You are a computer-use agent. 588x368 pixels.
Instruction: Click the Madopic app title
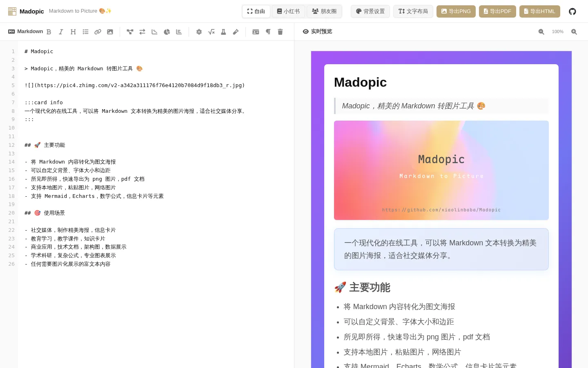coord(32,11)
